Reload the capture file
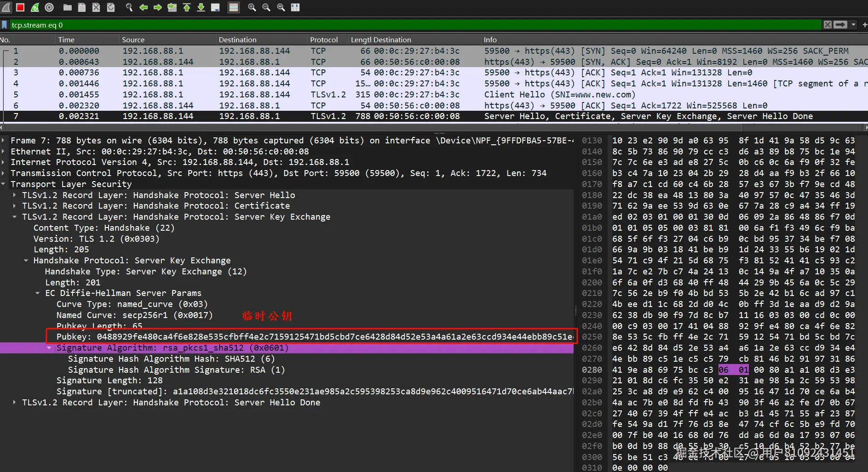 110,7
